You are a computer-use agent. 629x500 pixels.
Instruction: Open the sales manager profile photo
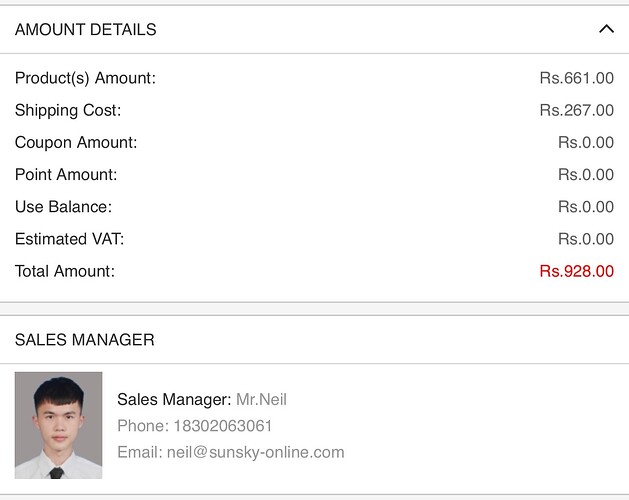coord(58,425)
